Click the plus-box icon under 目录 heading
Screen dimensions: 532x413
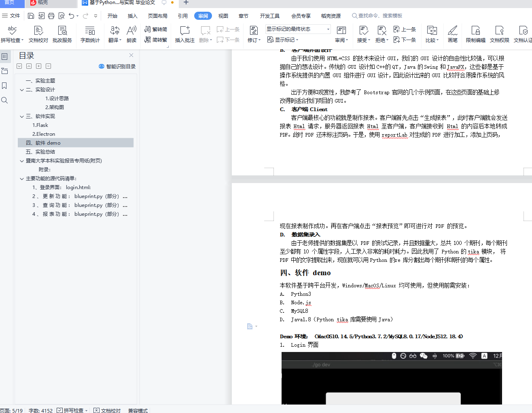[x=38, y=66]
